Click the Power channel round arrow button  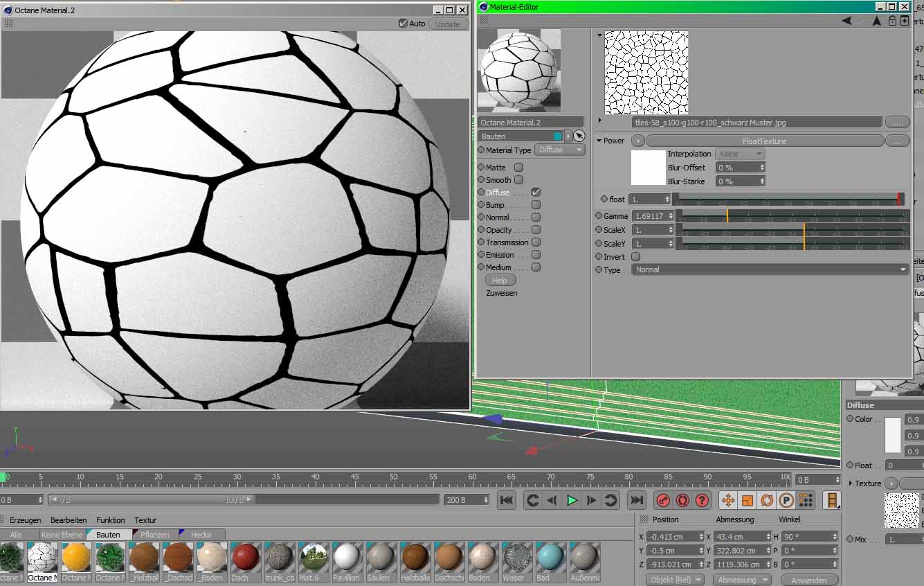637,141
